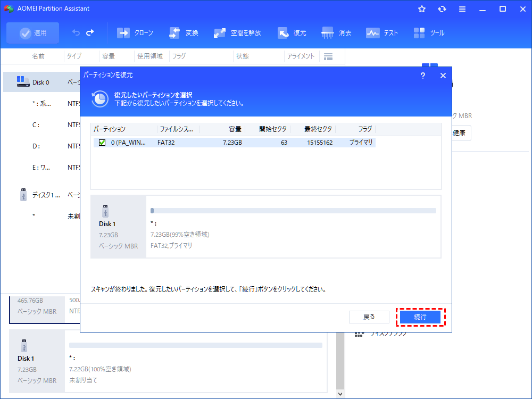Open the 消去 wipe tool

336,33
